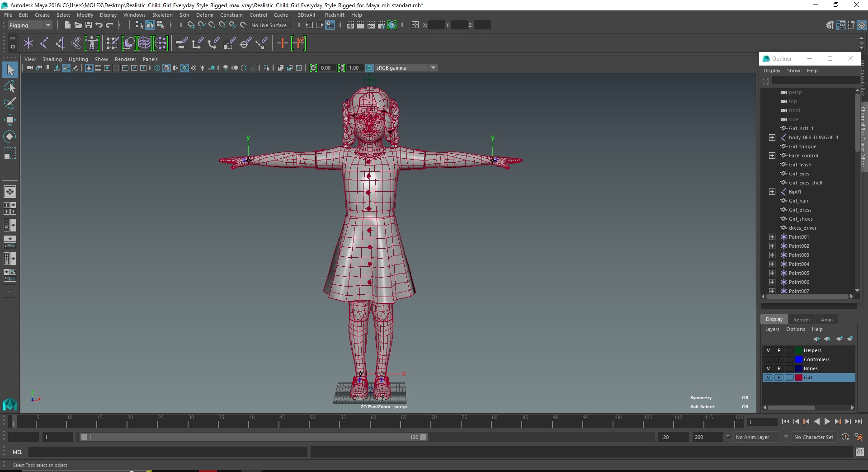Open the HumanIK character shelf icon

point(92,43)
